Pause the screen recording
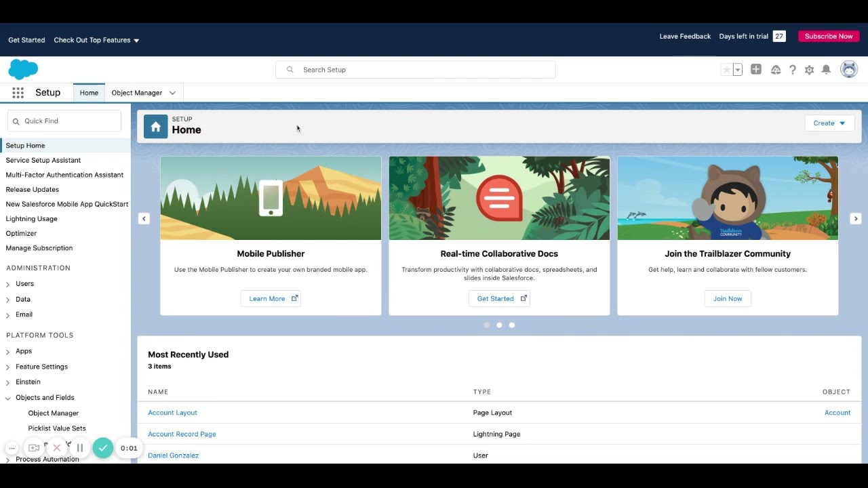The height and width of the screenshot is (488, 868). coord(80,448)
